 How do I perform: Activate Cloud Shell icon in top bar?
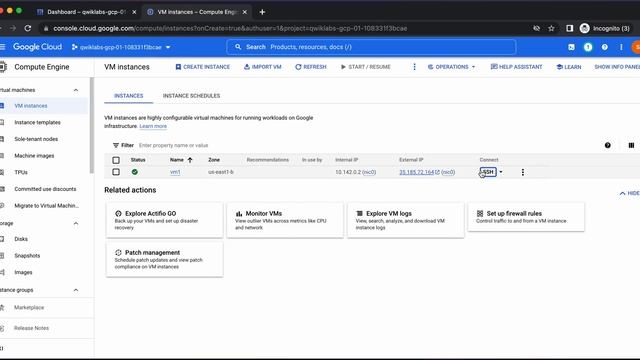pyautogui.click(x=571, y=47)
